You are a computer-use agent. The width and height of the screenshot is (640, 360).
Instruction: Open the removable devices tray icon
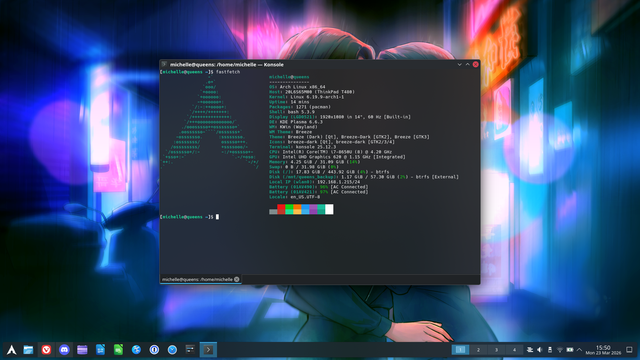[550, 350]
